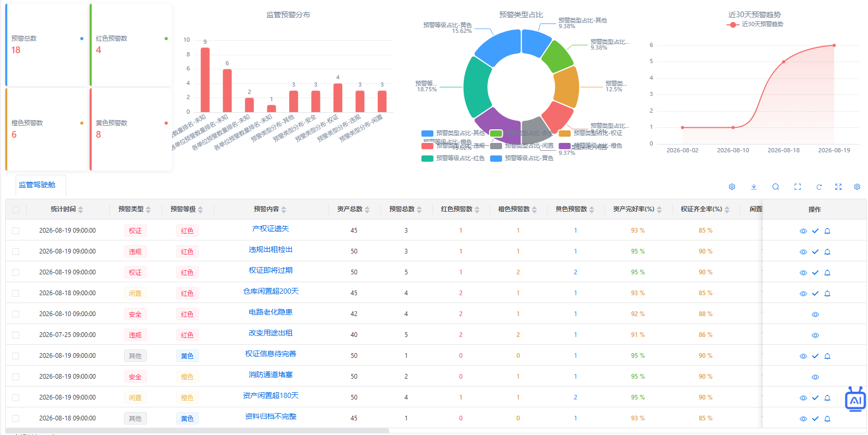Open the 资料归档不完整 link
This screenshot has width=868, height=435.
coord(270,417)
